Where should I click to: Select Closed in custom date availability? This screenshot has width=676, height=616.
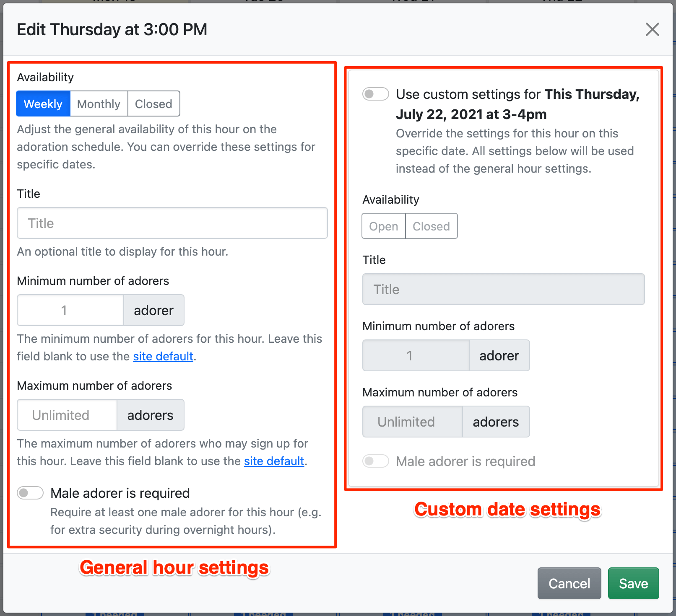(431, 226)
